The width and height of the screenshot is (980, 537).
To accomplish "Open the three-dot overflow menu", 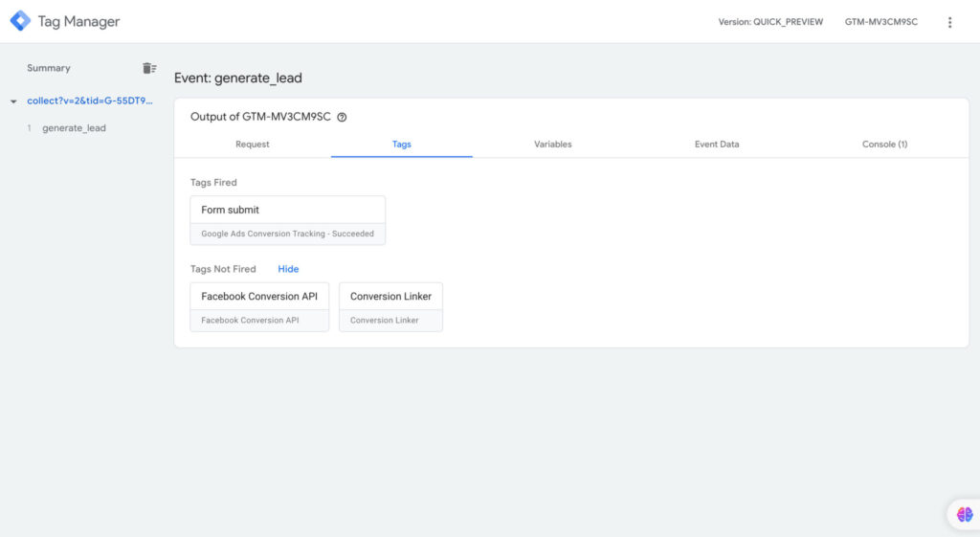I will click(x=949, y=22).
